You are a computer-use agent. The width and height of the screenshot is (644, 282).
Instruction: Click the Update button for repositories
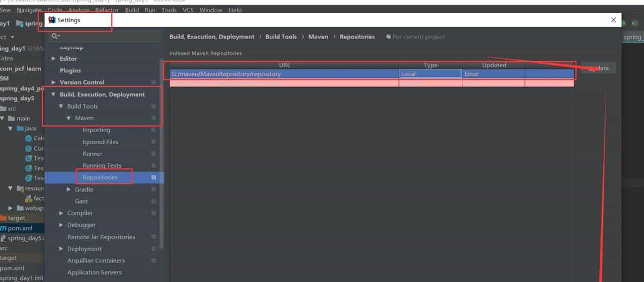coord(598,68)
